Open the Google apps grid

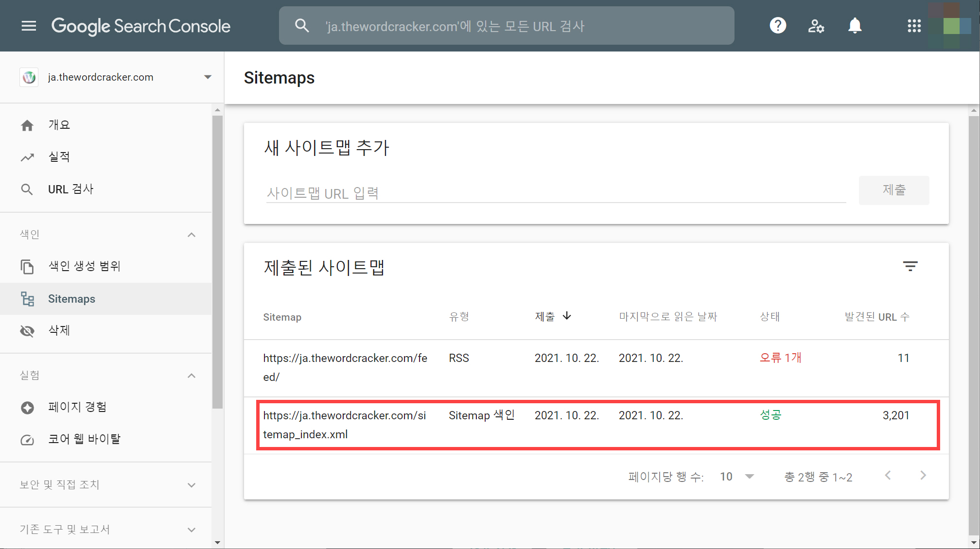coord(914,26)
